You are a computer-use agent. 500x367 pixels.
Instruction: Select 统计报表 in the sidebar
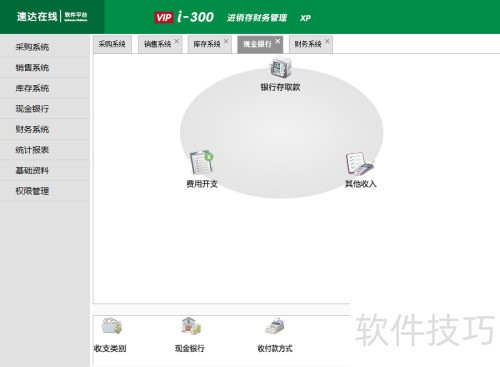(x=45, y=150)
